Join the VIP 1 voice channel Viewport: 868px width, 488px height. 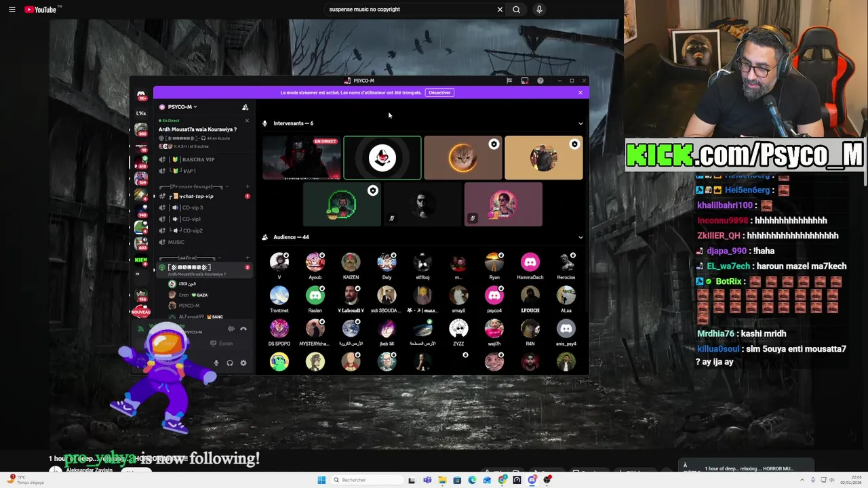click(x=189, y=171)
